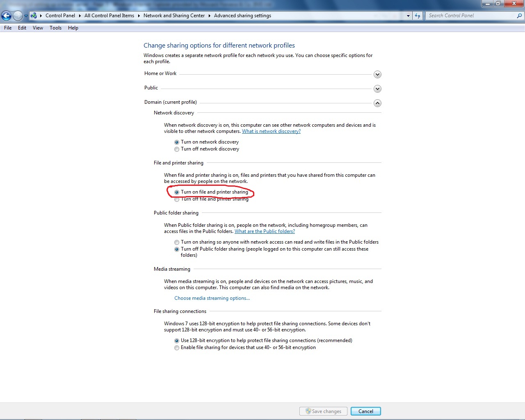
Task: Click the 'Change sharing options for different network profiles' heading
Action: tap(219, 46)
